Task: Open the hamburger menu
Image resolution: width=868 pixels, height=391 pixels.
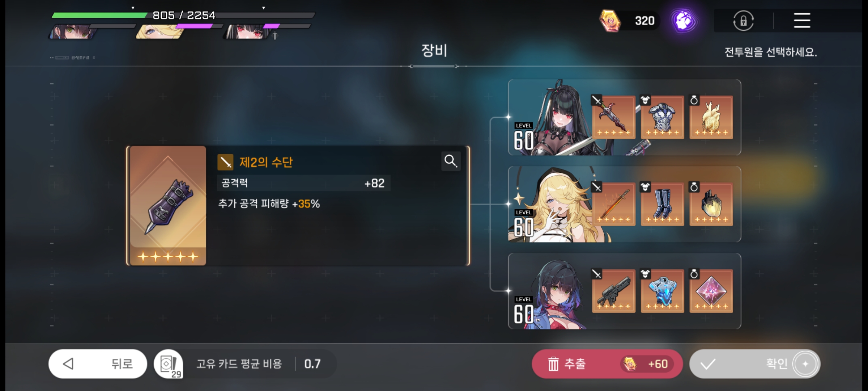Action: click(x=802, y=20)
